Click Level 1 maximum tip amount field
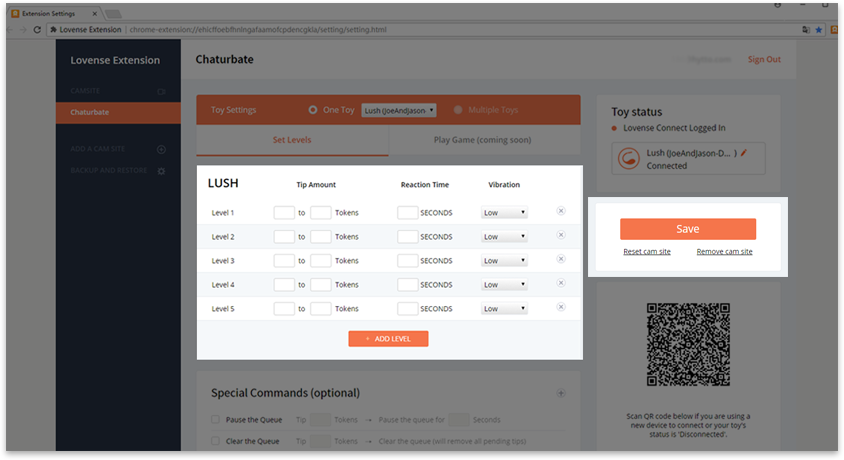Screen dimensions: 844x460 coord(320,213)
